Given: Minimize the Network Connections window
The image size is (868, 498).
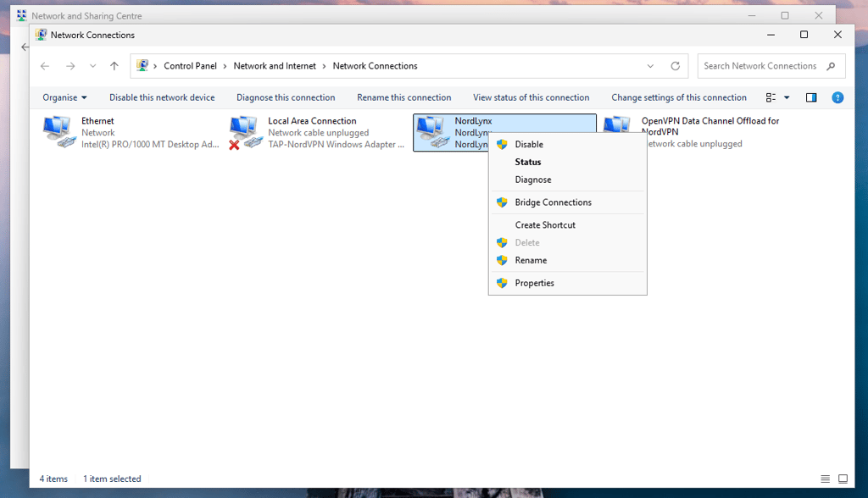Looking at the screenshot, I should [771, 35].
